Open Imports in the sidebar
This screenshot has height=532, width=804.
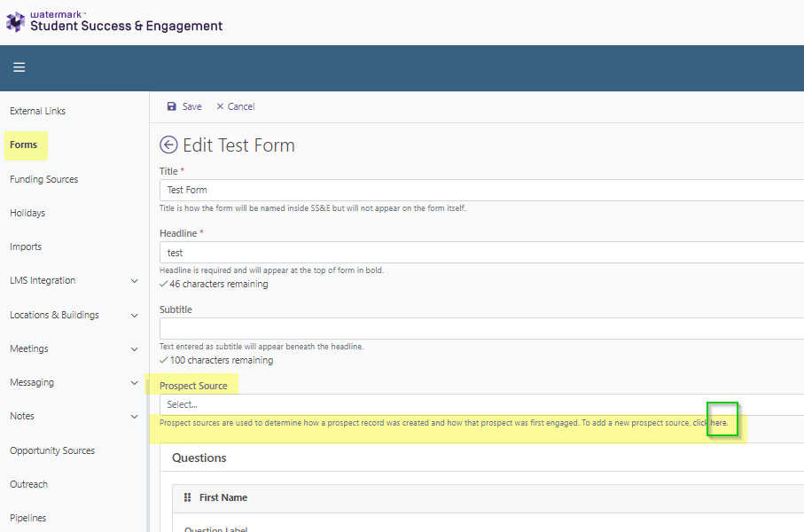(x=26, y=246)
